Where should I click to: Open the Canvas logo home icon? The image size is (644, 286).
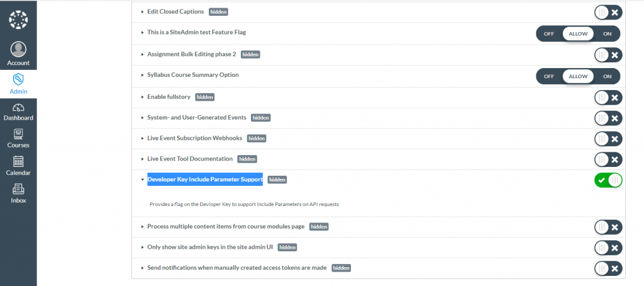[x=18, y=20]
